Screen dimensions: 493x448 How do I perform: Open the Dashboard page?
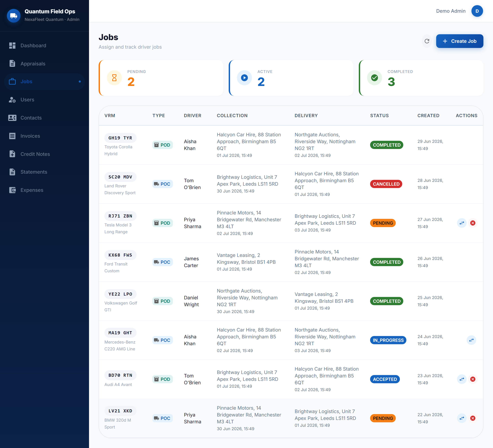(x=45, y=46)
